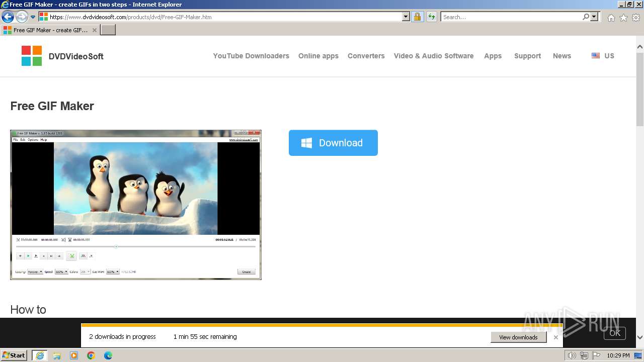Open the News page link
Viewport: 644px width, 362px height.
(562, 56)
